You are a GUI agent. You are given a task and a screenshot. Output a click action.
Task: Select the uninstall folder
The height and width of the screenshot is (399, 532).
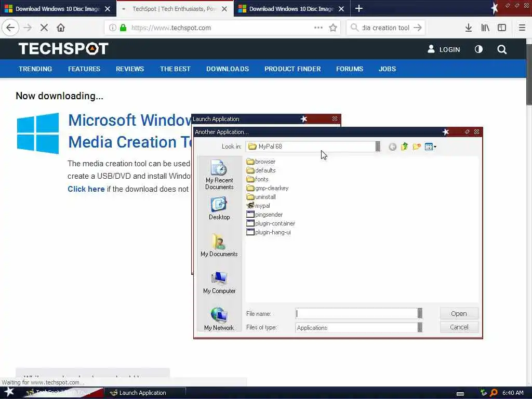(x=261, y=197)
